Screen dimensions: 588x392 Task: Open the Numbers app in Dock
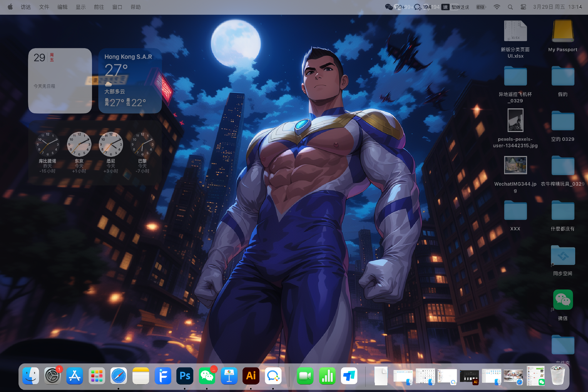tap(327, 376)
